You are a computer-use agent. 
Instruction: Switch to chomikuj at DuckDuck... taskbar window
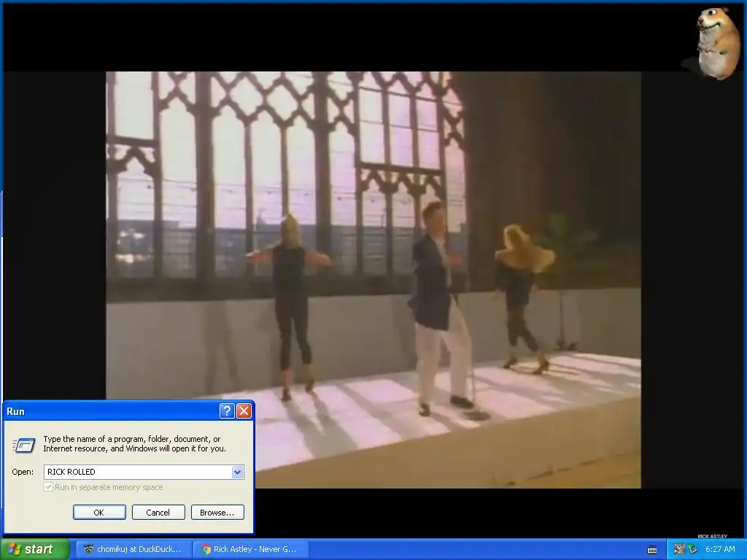coord(134,549)
